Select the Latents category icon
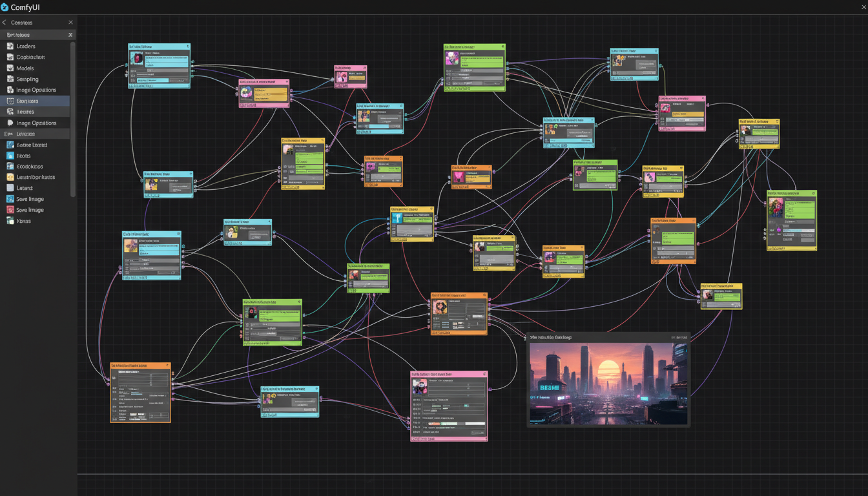Screen dimensions: 868x496 click(x=10, y=187)
